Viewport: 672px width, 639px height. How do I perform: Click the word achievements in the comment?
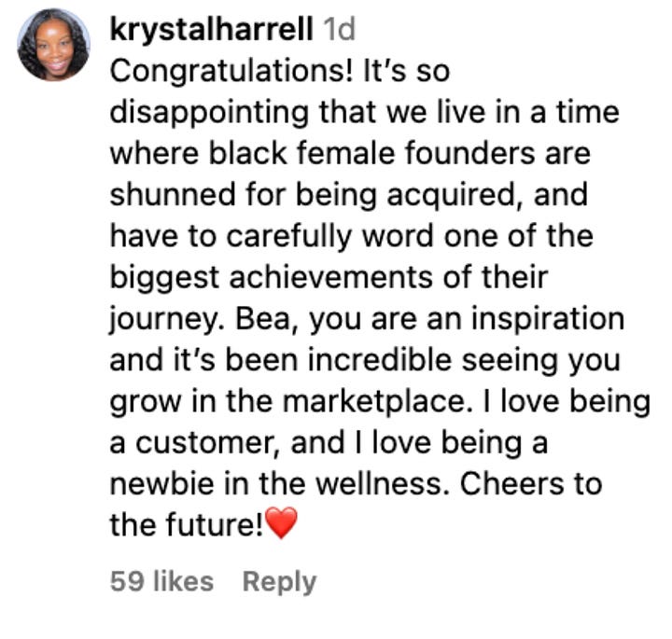pos(330,278)
